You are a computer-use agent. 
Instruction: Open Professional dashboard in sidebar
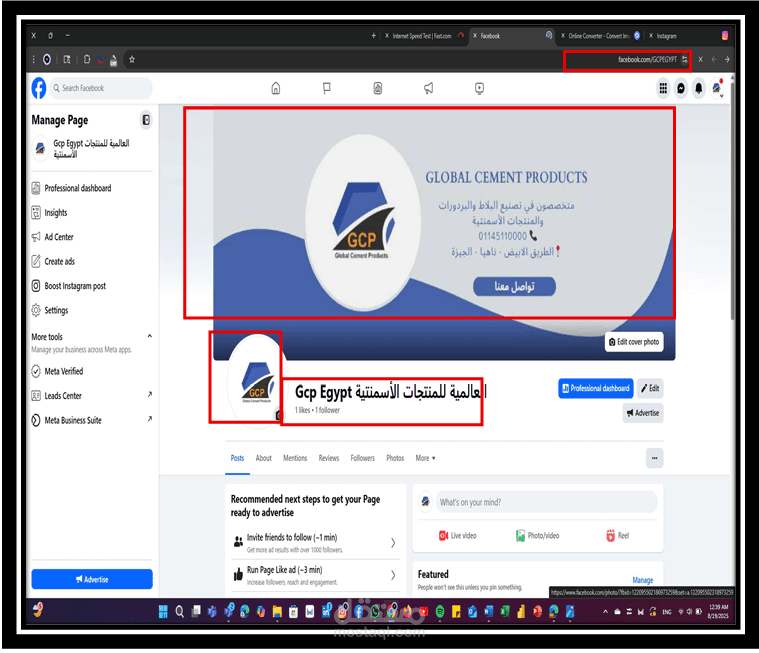pyautogui.click(x=77, y=188)
